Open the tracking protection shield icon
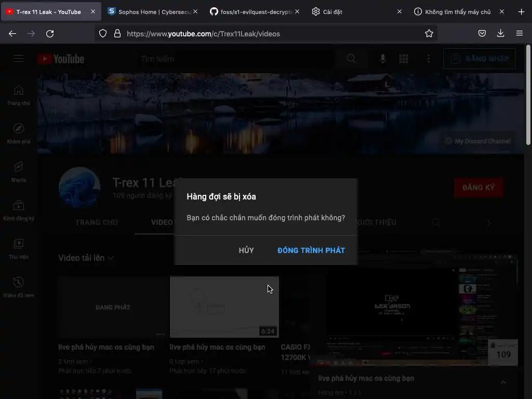532x399 pixels. pyautogui.click(x=103, y=34)
